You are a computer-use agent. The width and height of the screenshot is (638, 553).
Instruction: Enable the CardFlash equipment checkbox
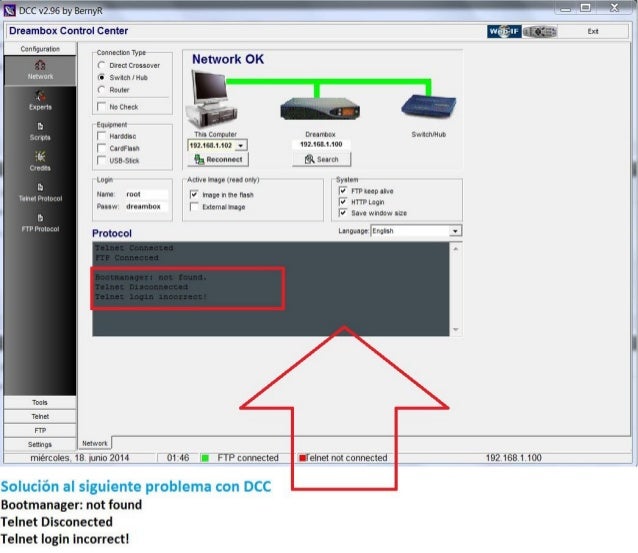point(102,148)
